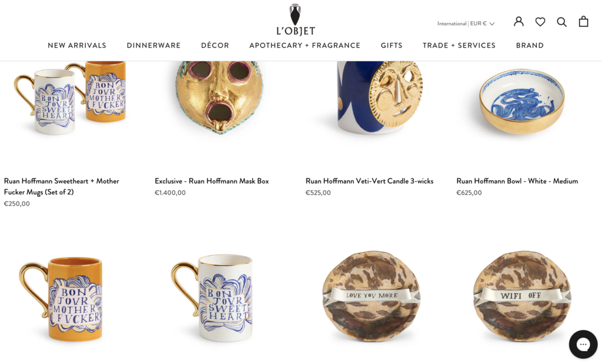
Task: Open Veti-Vert Candle 3-wicks product link
Action: [x=369, y=181]
